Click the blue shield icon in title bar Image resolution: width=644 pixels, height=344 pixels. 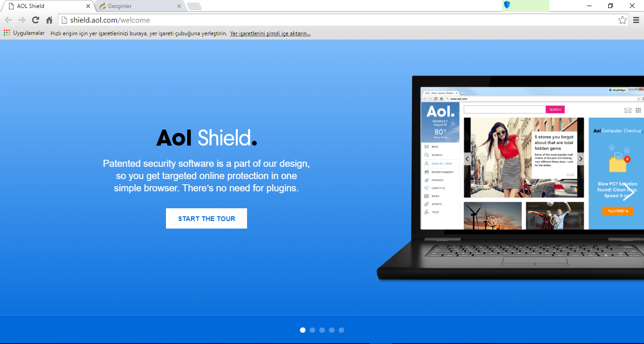pos(507,5)
